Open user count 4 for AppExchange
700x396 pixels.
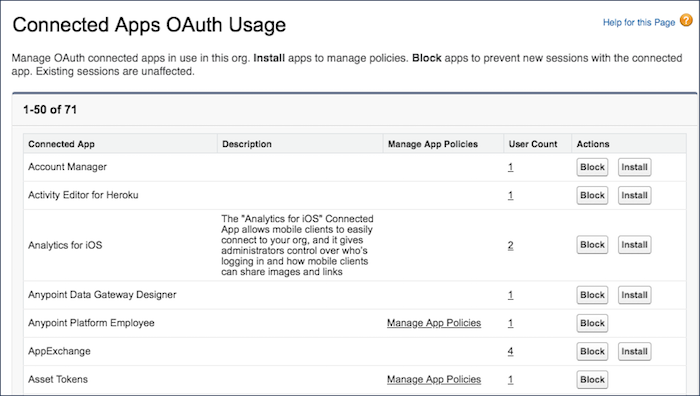click(510, 351)
